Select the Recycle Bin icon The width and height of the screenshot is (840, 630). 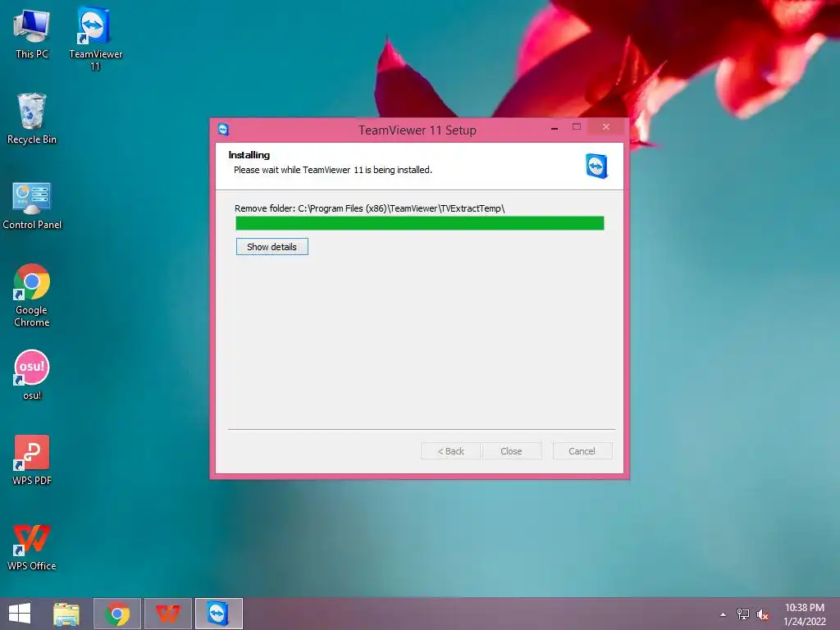point(32,119)
